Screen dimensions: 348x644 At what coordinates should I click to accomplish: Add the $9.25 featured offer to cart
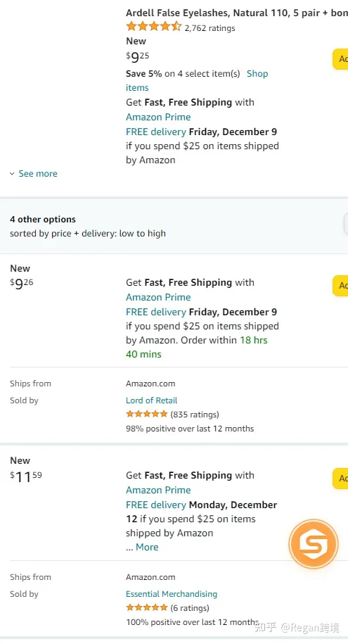click(340, 59)
